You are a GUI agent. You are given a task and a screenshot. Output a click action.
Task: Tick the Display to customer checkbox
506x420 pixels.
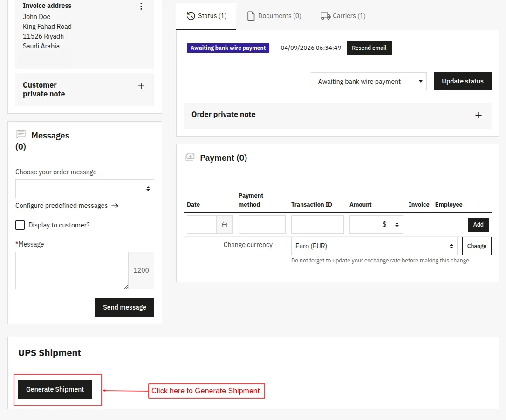(x=20, y=225)
